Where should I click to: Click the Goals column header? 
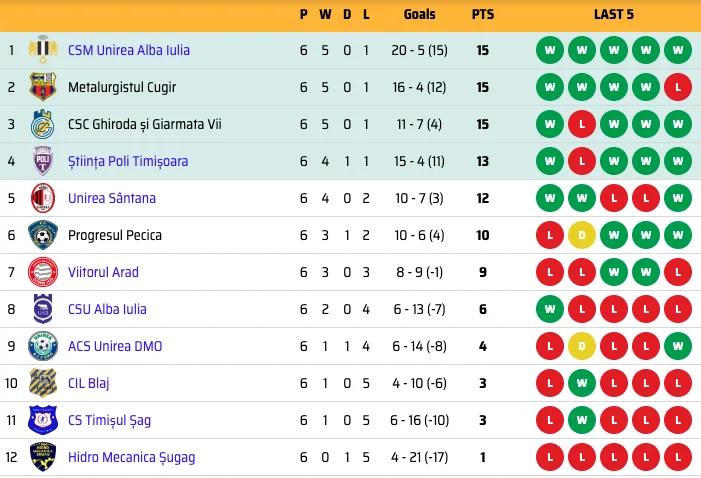[420, 15]
